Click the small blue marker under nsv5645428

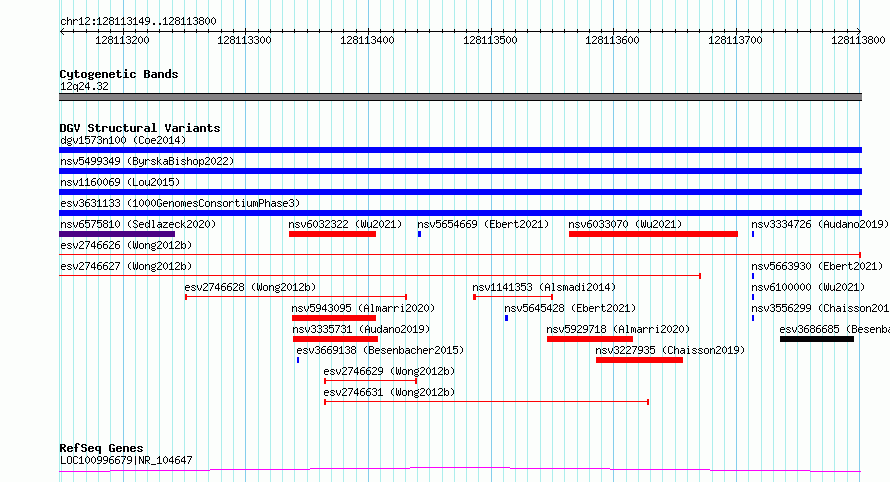[x=506, y=318]
